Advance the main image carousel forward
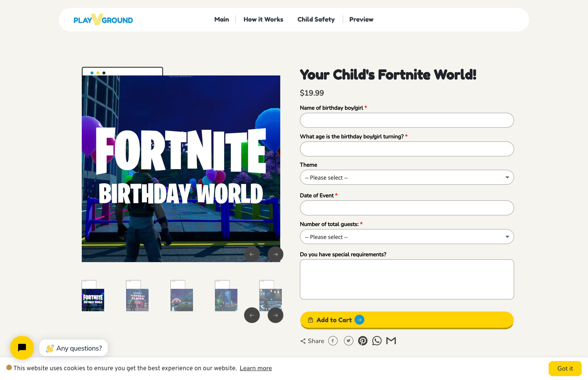Image resolution: width=588 pixels, height=380 pixels. tap(275, 254)
